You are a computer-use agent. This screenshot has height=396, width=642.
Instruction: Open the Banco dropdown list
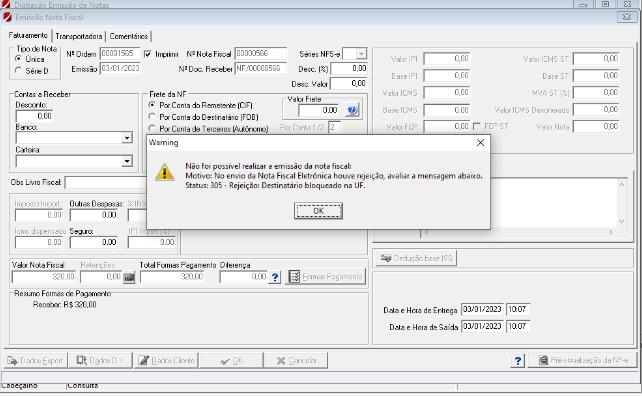(x=127, y=138)
